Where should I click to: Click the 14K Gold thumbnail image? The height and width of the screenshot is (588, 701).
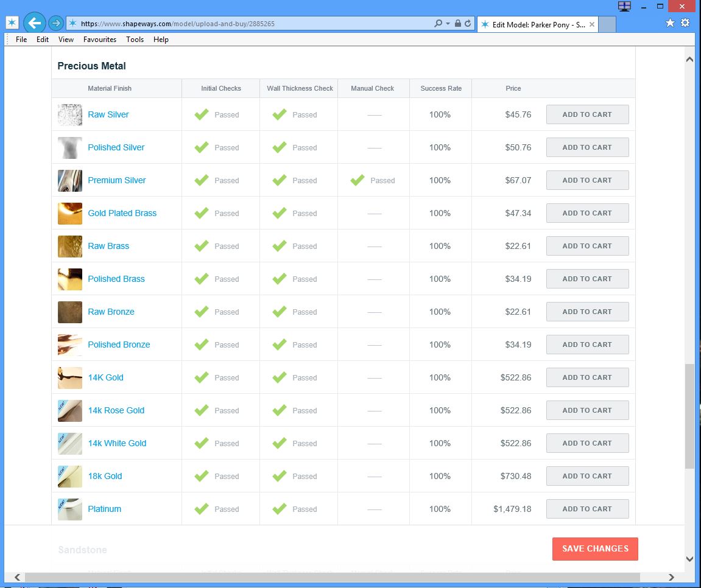tap(70, 378)
